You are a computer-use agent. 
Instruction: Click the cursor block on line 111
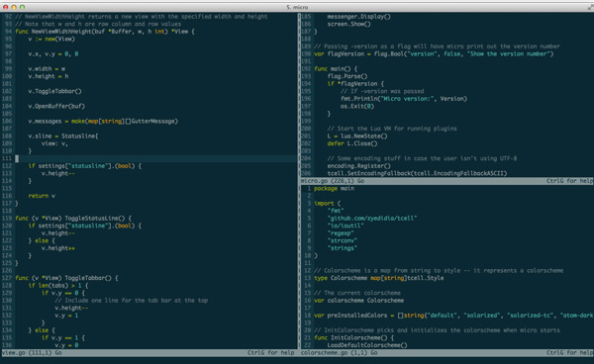17,158
